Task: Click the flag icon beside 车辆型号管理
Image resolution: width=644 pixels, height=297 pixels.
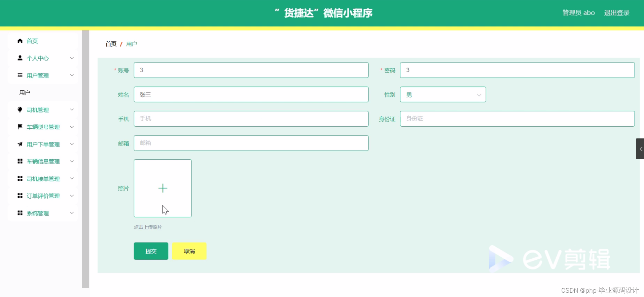Action: pyautogui.click(x=20, y=127)
